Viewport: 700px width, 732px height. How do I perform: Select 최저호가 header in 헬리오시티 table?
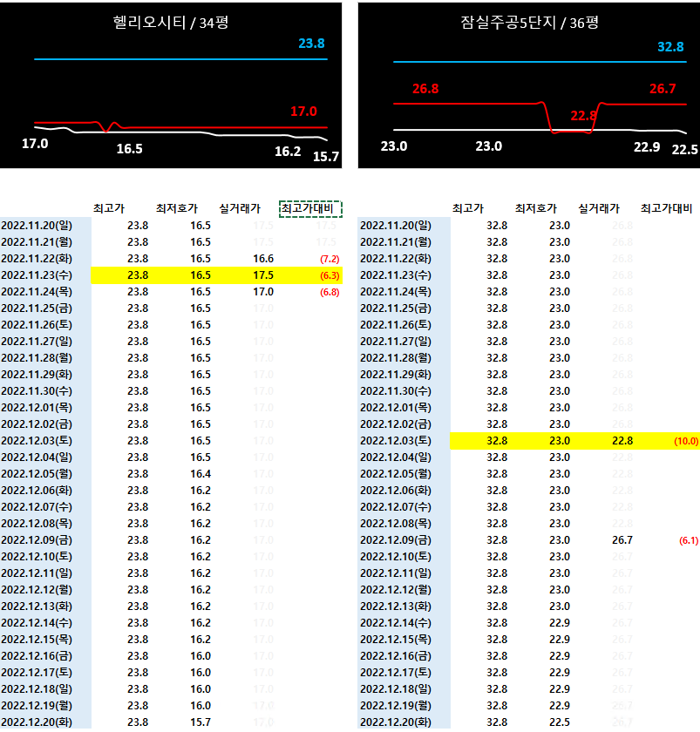pyautogui.click(x=177, y=208)
